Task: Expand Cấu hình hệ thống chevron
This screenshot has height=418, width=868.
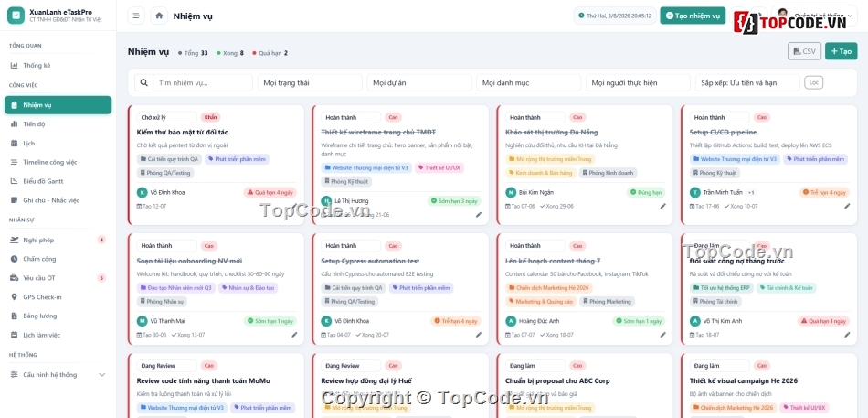Action: click(101, 375)
